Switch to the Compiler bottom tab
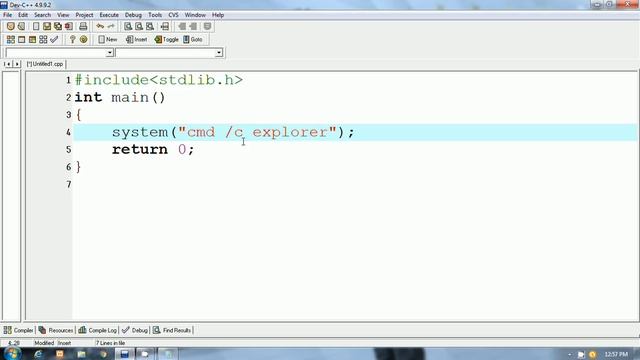The height and width of the screenshot is (360, 640). coord(18,330)
